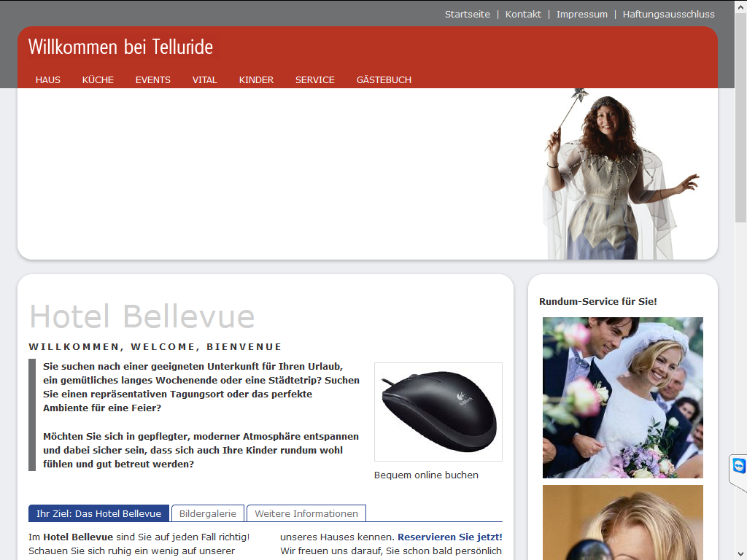Click the 'Rundum-Service für Sie!' heading
Image resolution: width=747 pixels, height=560 pixels.
click(x=598, y=301)
